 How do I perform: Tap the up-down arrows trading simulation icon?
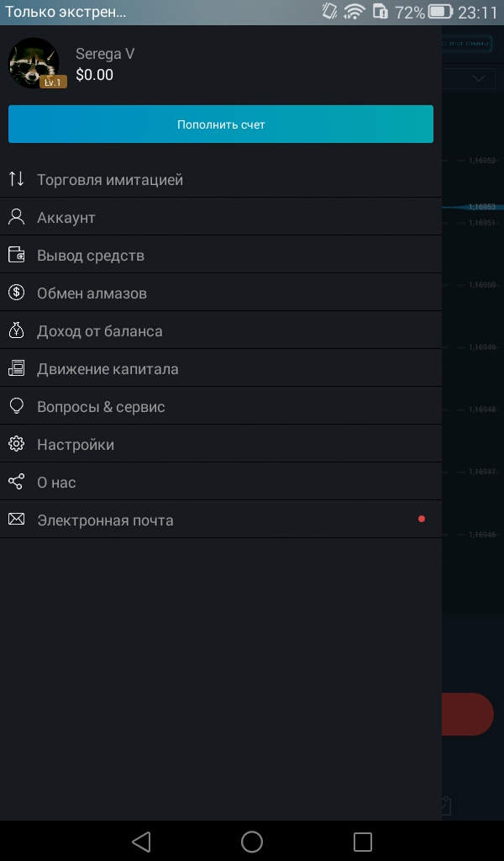pos(17,179)
